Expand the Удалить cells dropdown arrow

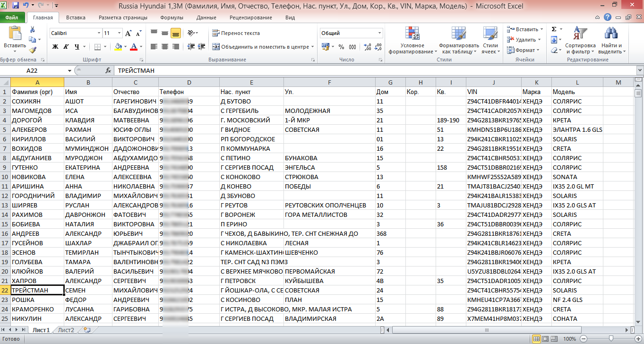click(x=539, y=40)
